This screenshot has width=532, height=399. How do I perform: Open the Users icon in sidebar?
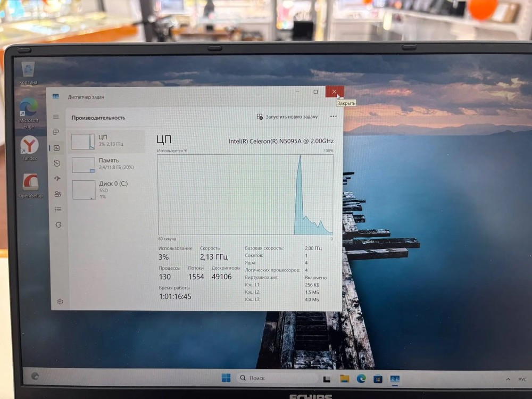coord(57,194)
